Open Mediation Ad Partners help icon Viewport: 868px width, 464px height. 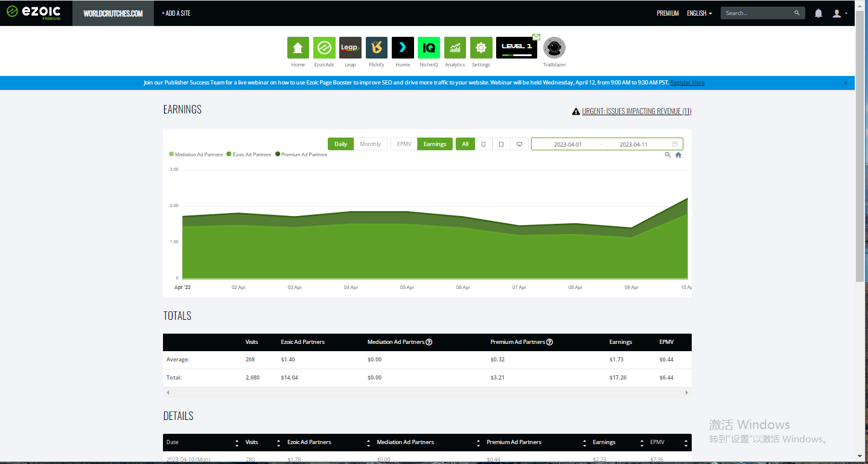click(429, 342)
